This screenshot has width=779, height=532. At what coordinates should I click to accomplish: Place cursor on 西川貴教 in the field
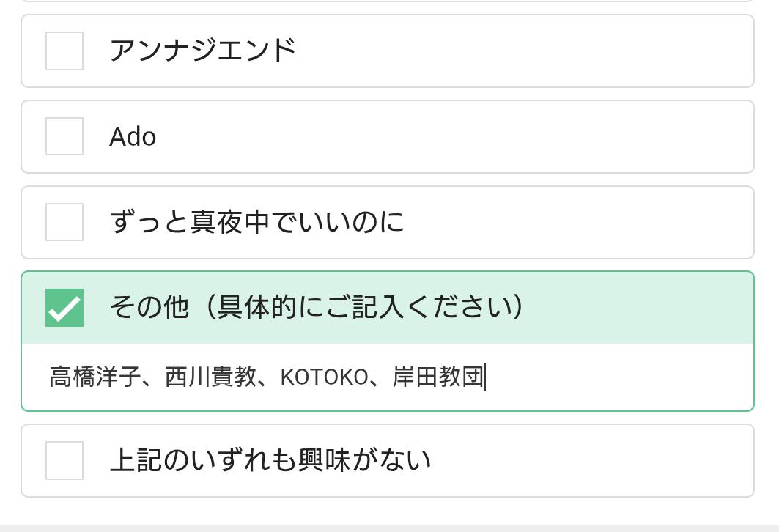click(210, 377)
